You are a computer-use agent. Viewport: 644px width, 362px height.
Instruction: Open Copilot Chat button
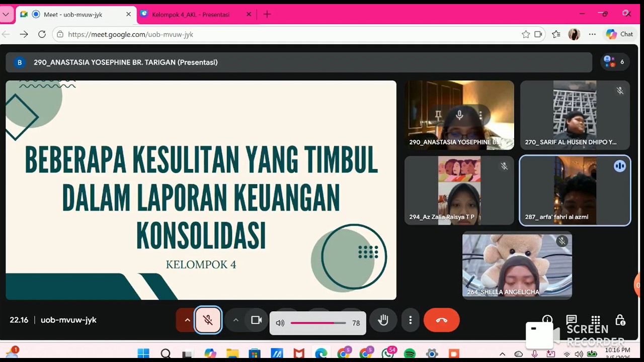(620, 34)
